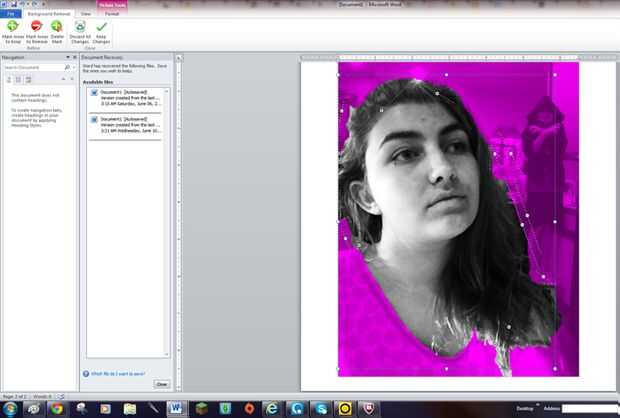Close the Navigation pane
This screenshot has width=620, height=418.
(74, 57)
